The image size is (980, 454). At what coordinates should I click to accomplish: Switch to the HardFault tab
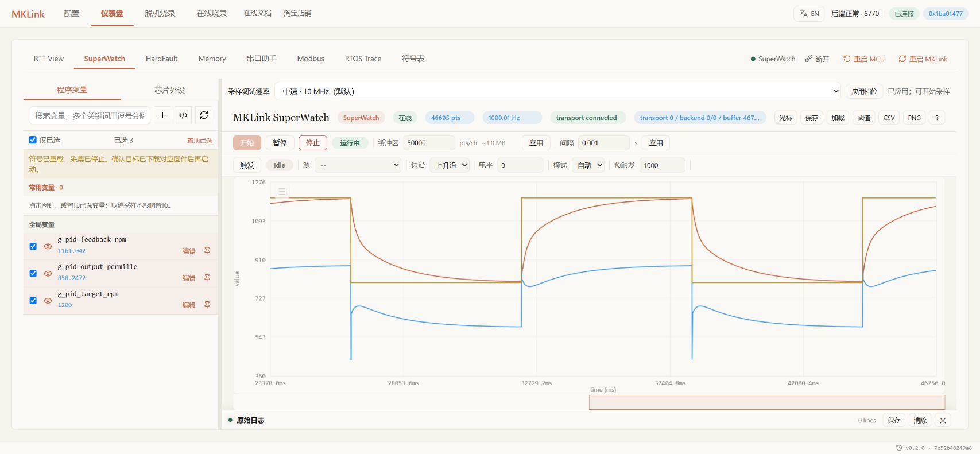point(161,59)
